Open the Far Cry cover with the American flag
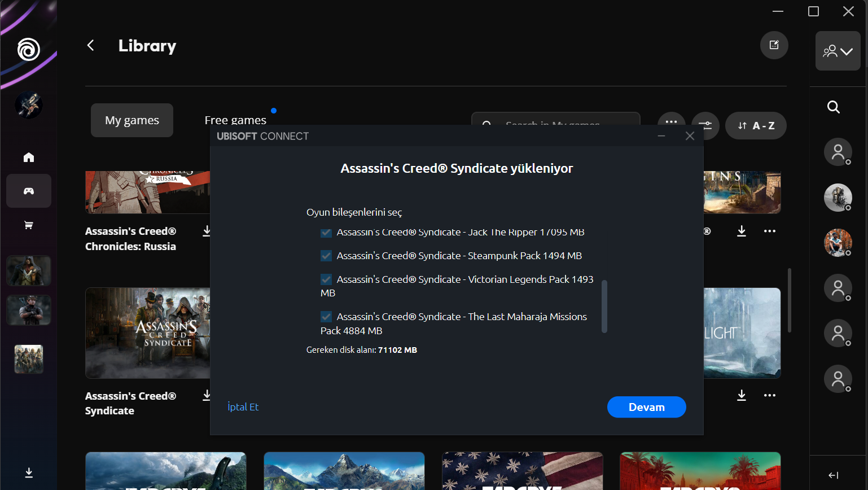 523,471
